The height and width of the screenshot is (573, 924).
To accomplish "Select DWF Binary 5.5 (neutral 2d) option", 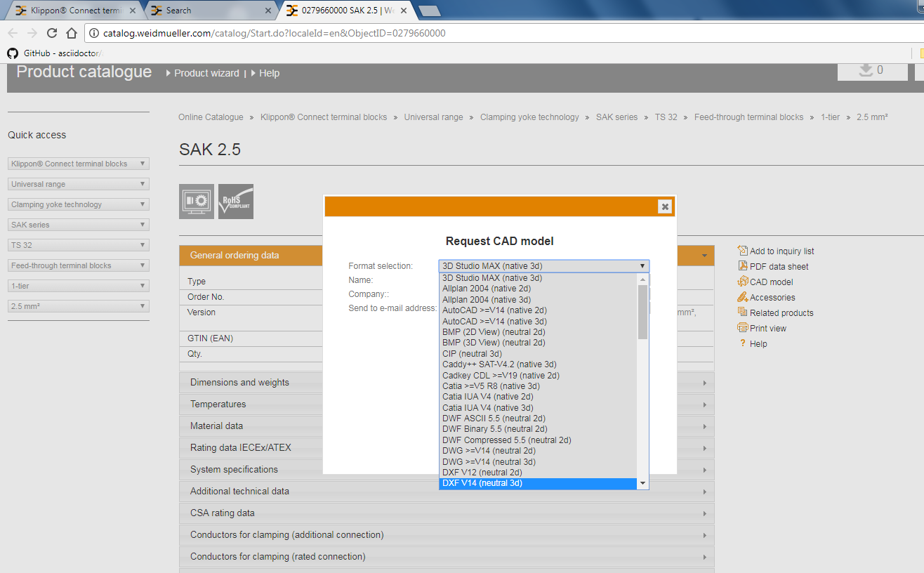I will click(538, 429).
